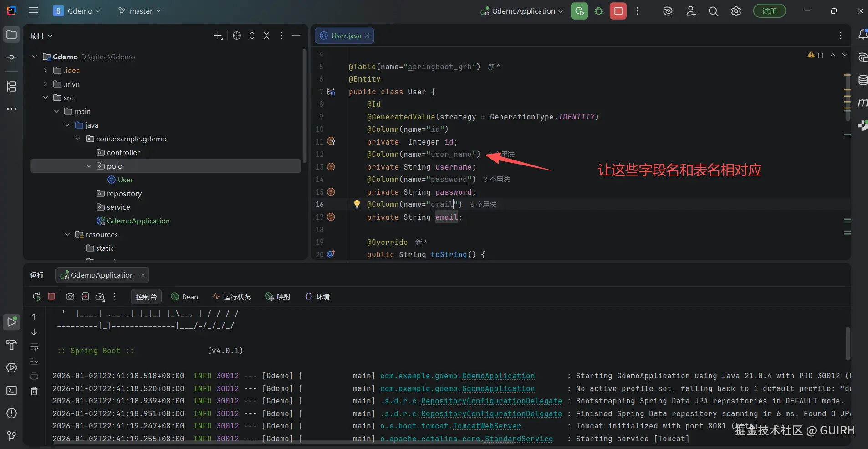Image resolution: width=868 pixels, height=449 pixels.
Task: Open Search Everywhere magnifier
Action: pyautogui.click(x=714, y=11)
